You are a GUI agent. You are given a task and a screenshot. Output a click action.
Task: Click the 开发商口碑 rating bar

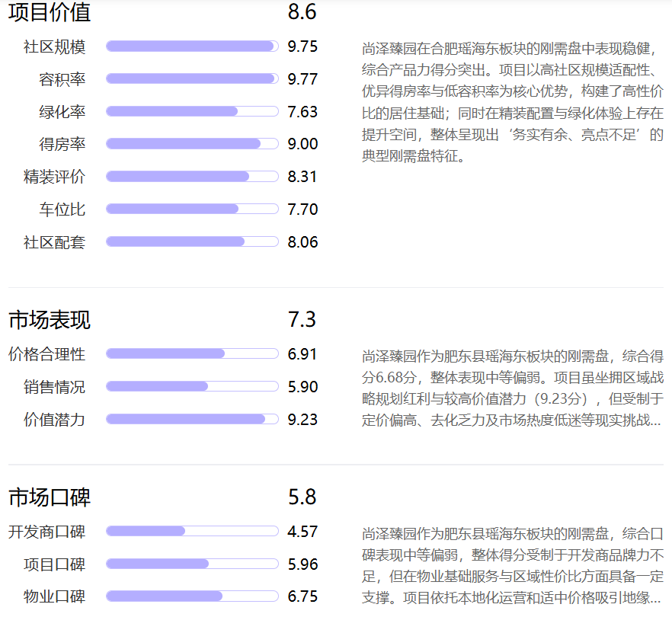tap(191, 531)
